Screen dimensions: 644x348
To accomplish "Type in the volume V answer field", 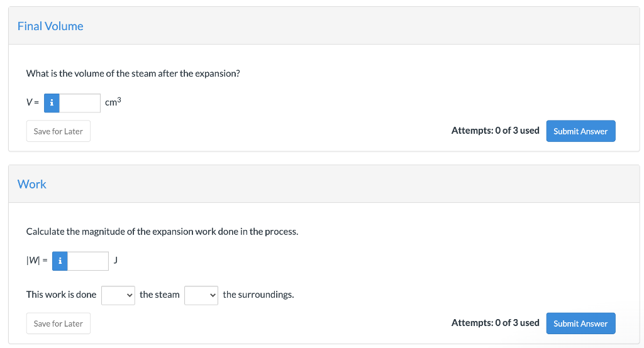I will coord(80,103).
